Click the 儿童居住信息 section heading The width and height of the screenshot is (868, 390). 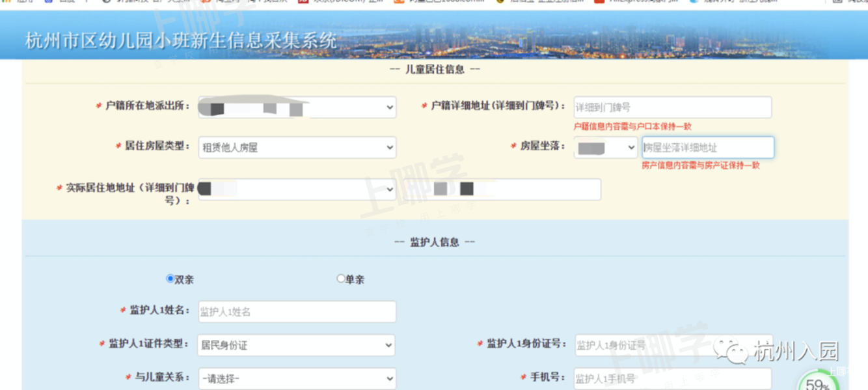point(435,69)
